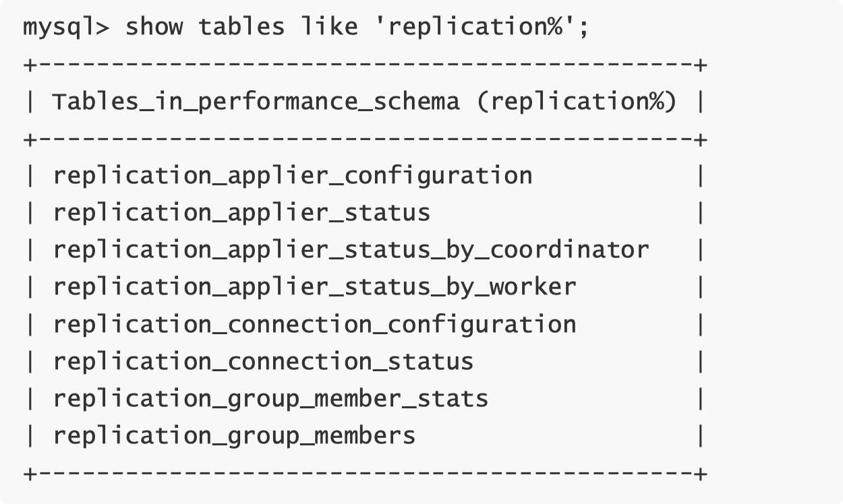Screen dimensions: 843x504
Task: Click the Tables_in_performance_schema header text
Action: pos(256,102)
